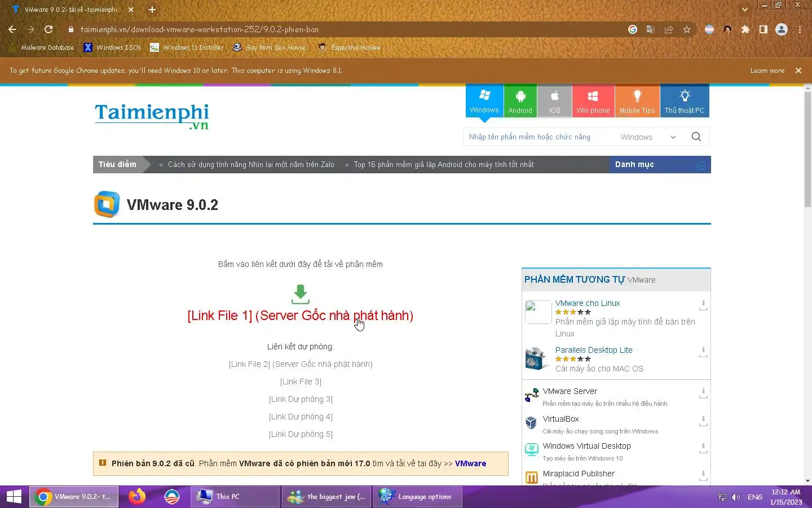Click the search magnifier icon
This screenshot has height=508, width=812.
[x=696, y=137]
